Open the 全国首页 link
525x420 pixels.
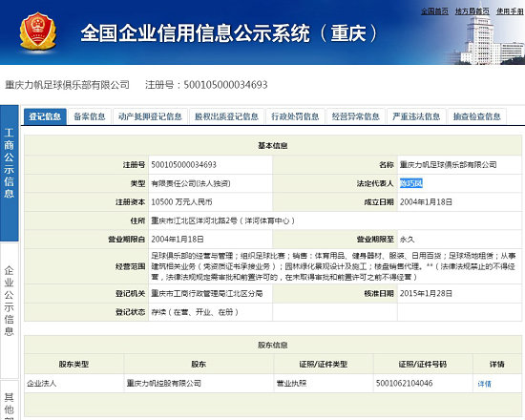[434, 11]
